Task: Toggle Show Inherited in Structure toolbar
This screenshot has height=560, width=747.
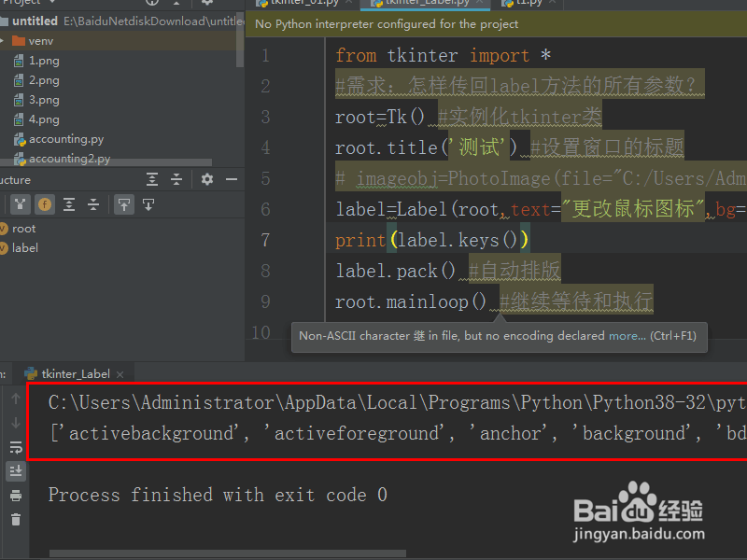Action: (20, 204)
